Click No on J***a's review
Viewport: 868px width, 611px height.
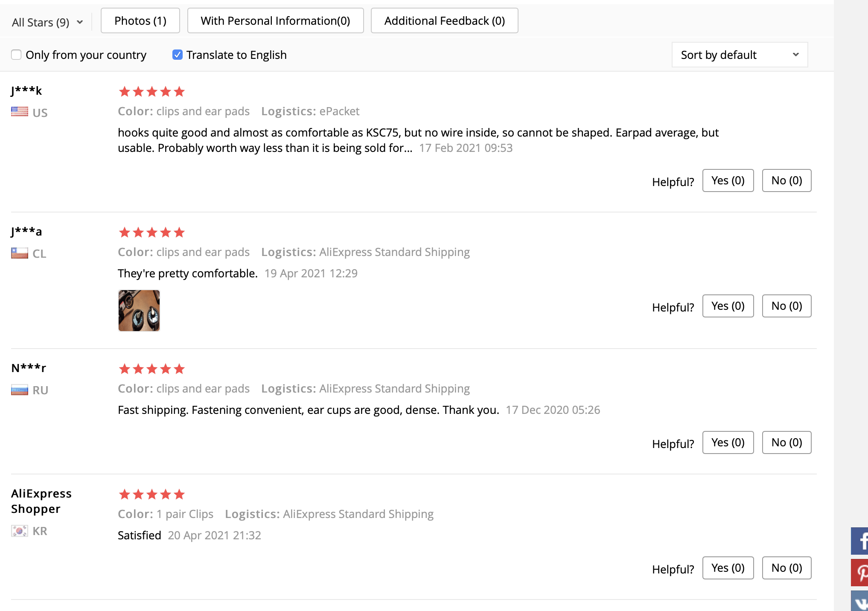(x=786, y=306)
